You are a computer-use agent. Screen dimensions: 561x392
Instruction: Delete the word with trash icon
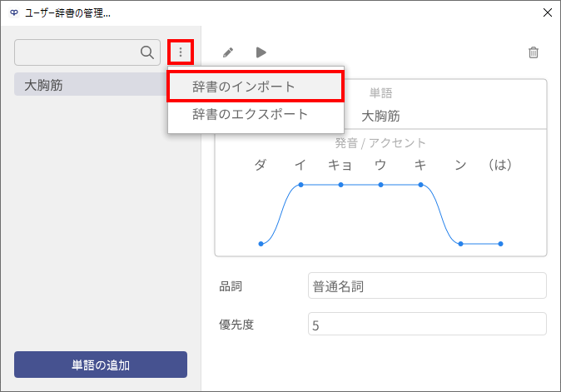point(534,52)
